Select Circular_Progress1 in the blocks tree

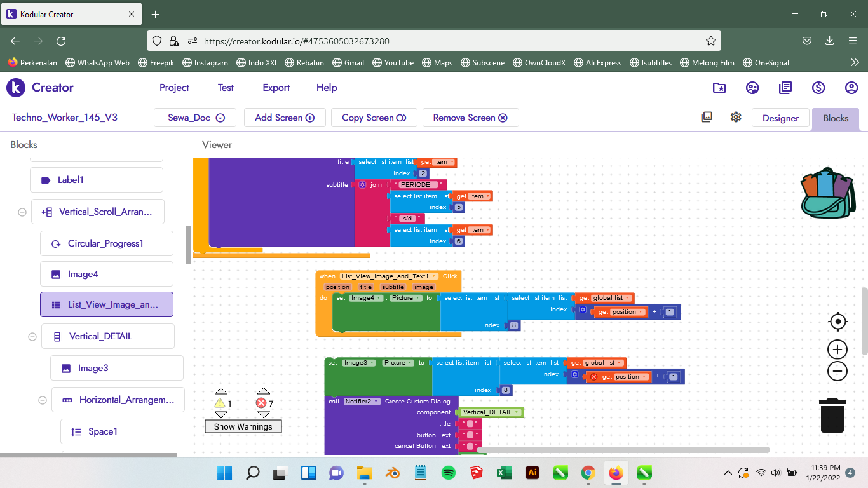coord(106,243)
